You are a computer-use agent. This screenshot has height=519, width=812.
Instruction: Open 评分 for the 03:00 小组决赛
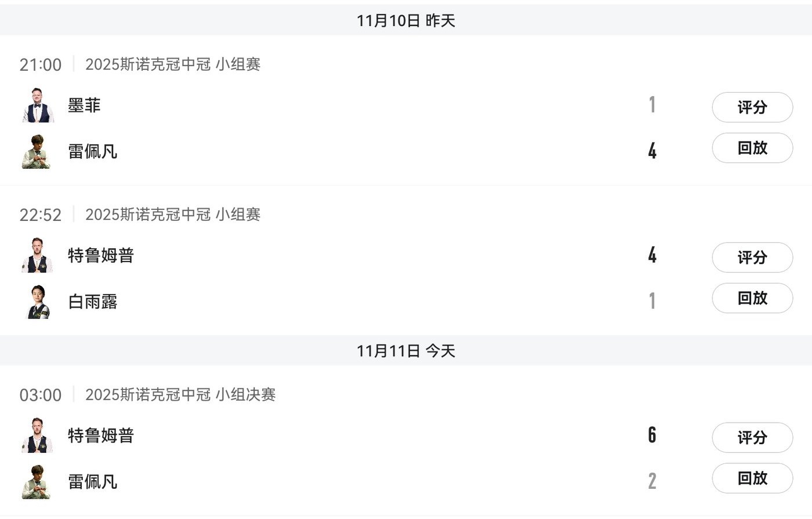pos(752,437)
